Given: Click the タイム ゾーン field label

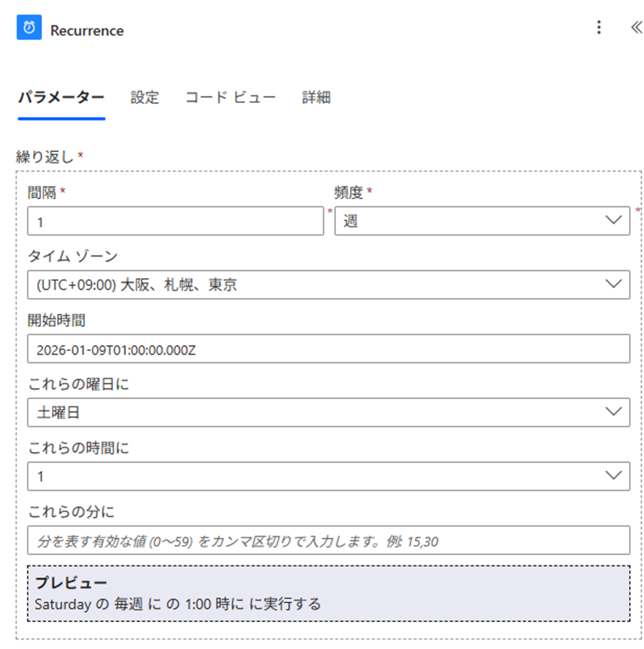Looking at the screenshot, I should click(73, 257).
